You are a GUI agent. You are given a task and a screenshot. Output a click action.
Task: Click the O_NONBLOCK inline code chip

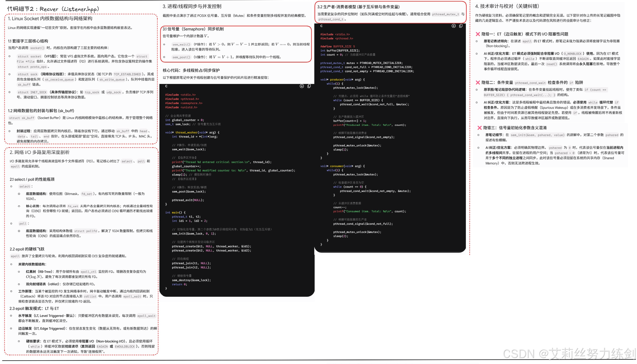(572, 54)
